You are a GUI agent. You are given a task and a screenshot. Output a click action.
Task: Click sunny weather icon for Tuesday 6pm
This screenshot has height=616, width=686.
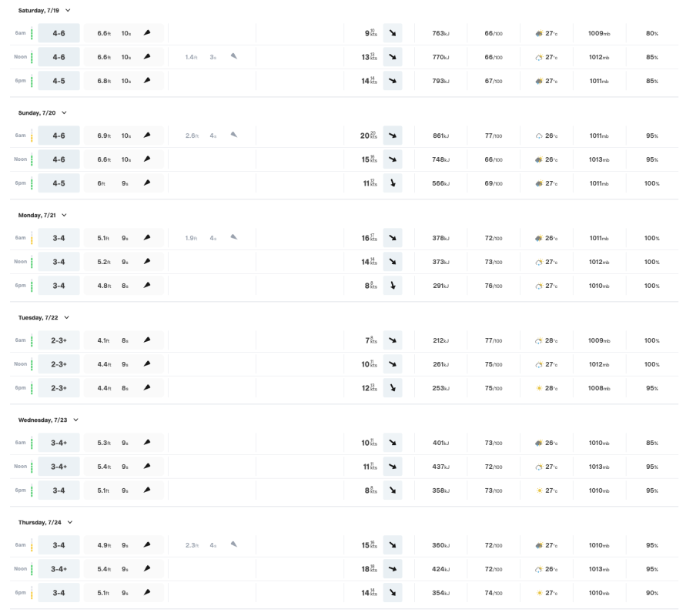[539, 388]
